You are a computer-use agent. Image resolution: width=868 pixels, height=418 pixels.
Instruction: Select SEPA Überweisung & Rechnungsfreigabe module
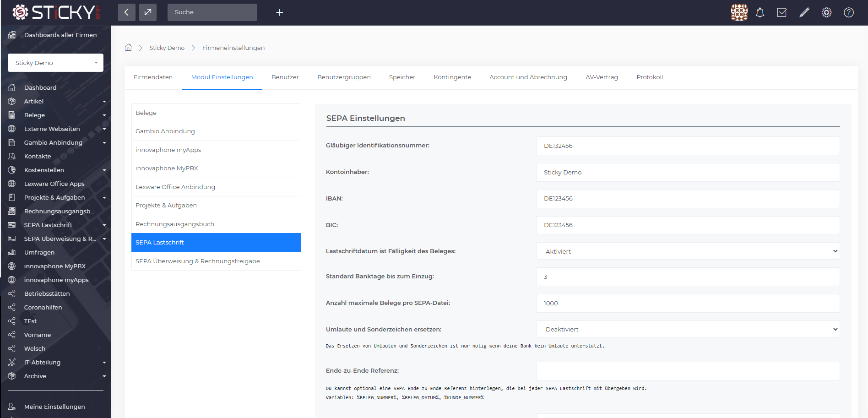216,261
